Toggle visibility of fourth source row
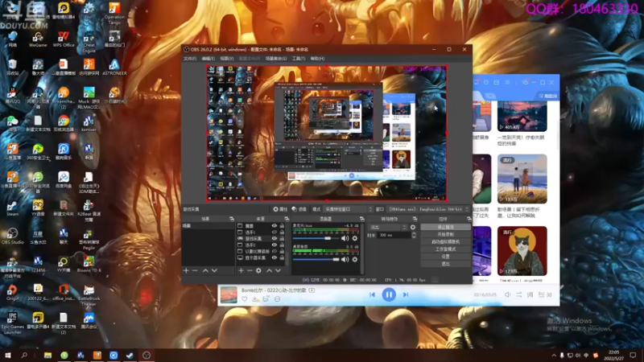This screenshot has height=362, width=644. click(x=275, y=245)
